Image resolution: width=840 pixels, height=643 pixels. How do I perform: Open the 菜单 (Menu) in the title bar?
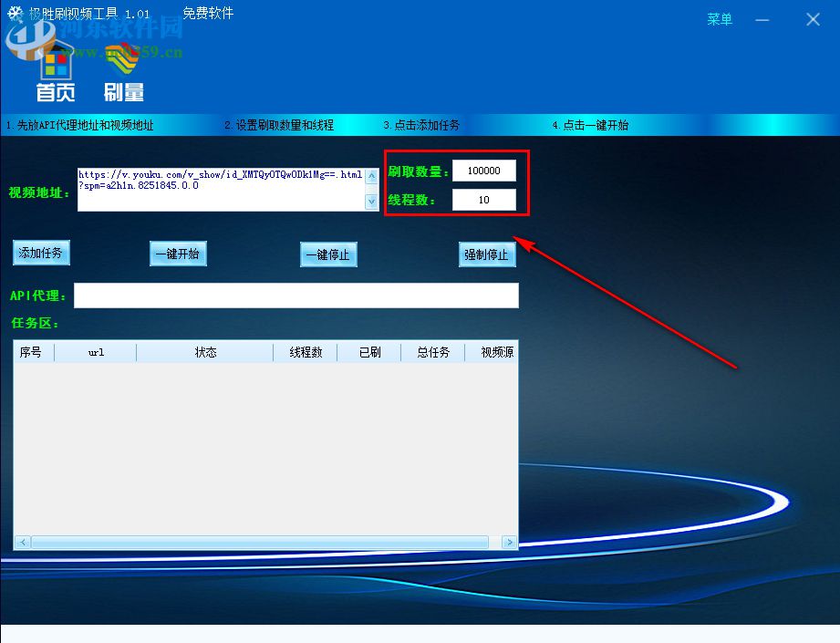click(x=720, y=19)
